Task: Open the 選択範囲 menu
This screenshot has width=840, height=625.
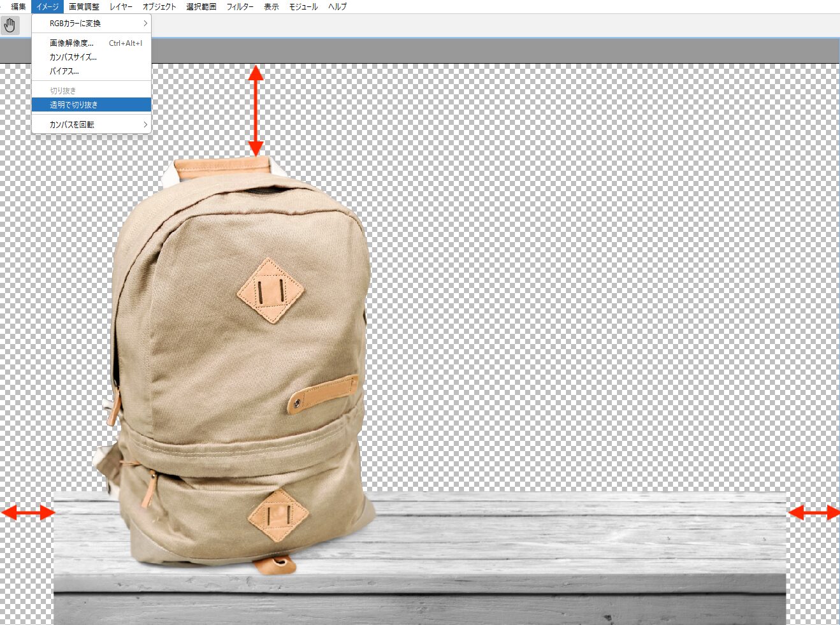Action: (201, 6)
